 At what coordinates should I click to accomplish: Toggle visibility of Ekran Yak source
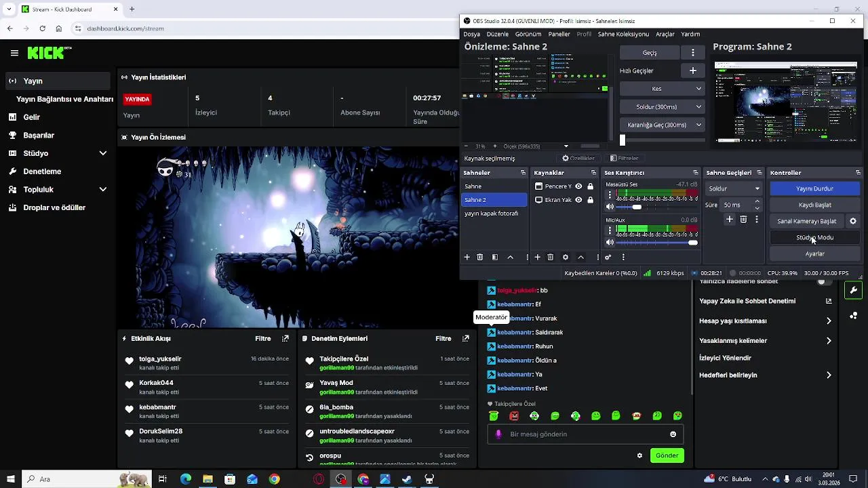(578, 200)
